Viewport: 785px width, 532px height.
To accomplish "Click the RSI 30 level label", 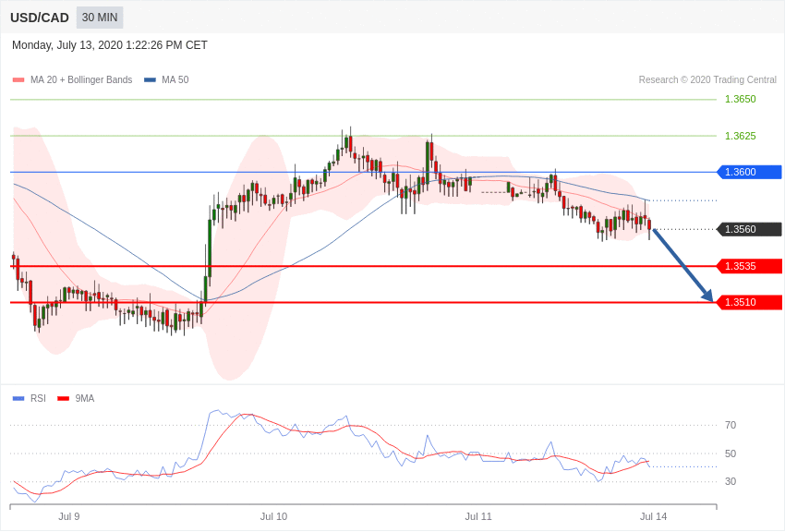I will (731, 481).
